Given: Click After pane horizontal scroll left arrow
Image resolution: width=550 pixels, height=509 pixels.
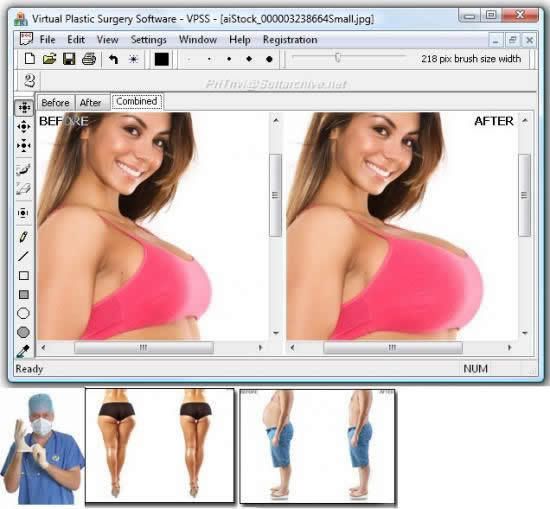Looking at the screenshot, I should (292, 348).
